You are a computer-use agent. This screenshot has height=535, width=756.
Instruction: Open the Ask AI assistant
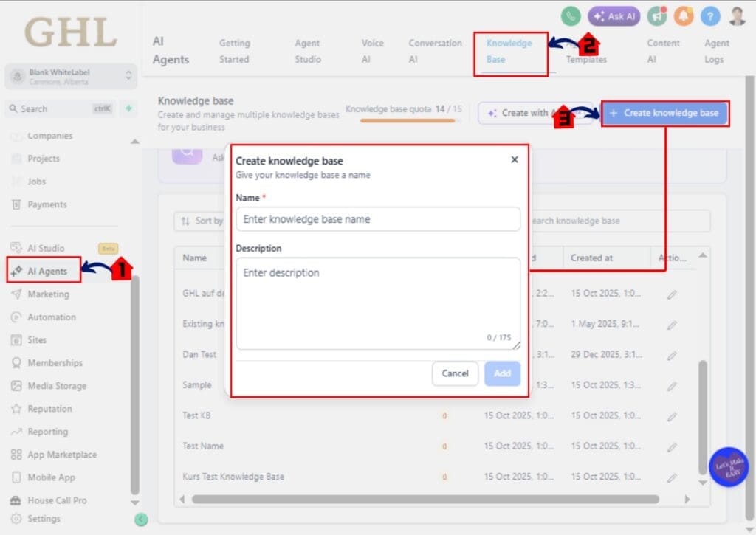pos(614,16)
